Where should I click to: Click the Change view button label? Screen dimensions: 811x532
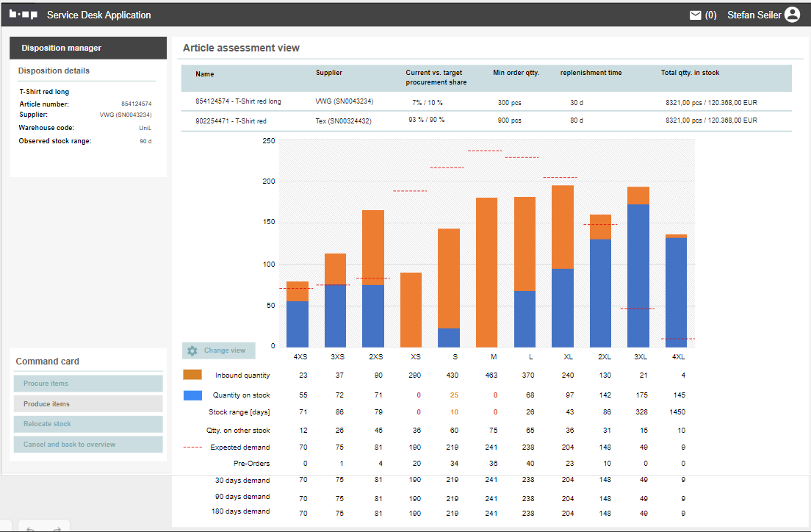[x=225, y=351]
